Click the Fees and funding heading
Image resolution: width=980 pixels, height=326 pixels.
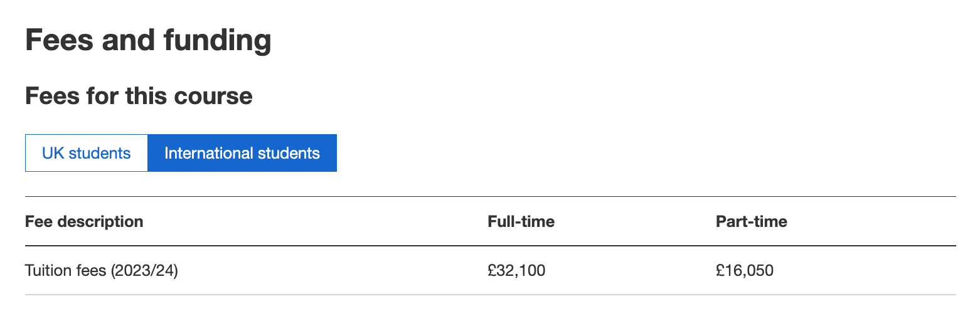click(148, 41)
